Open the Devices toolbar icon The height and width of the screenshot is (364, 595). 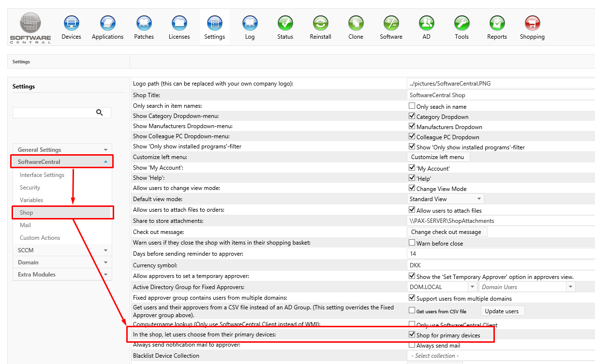[71, 23]
